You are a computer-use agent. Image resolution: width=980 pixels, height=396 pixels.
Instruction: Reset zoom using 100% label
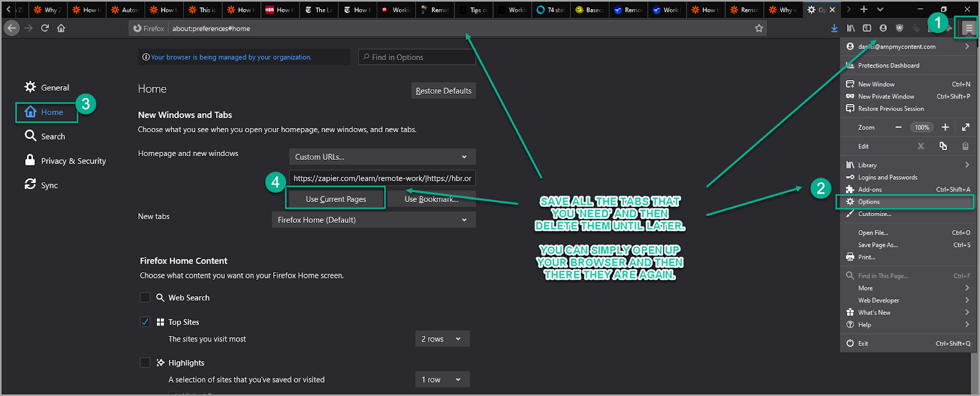922,127
